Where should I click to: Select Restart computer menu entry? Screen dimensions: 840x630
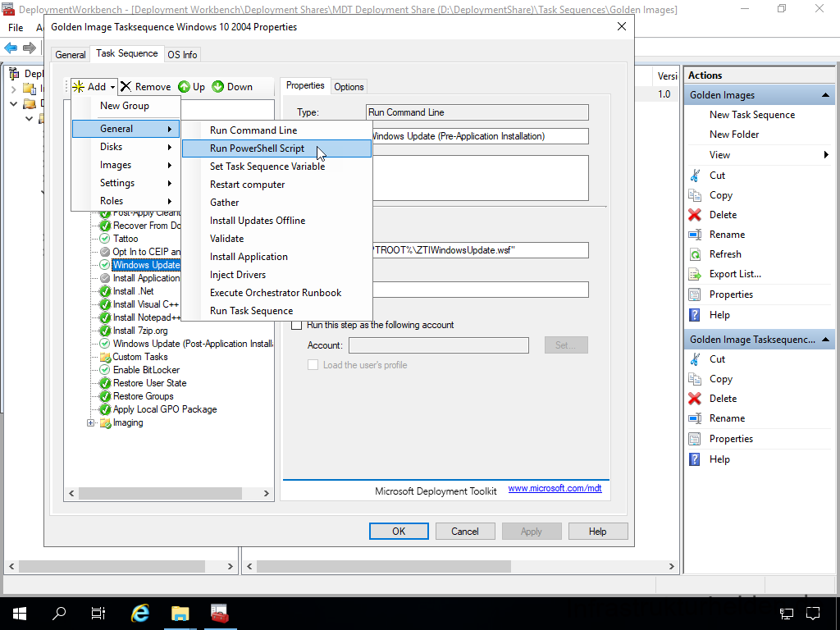pyautogui.click(x=276, y=185)
